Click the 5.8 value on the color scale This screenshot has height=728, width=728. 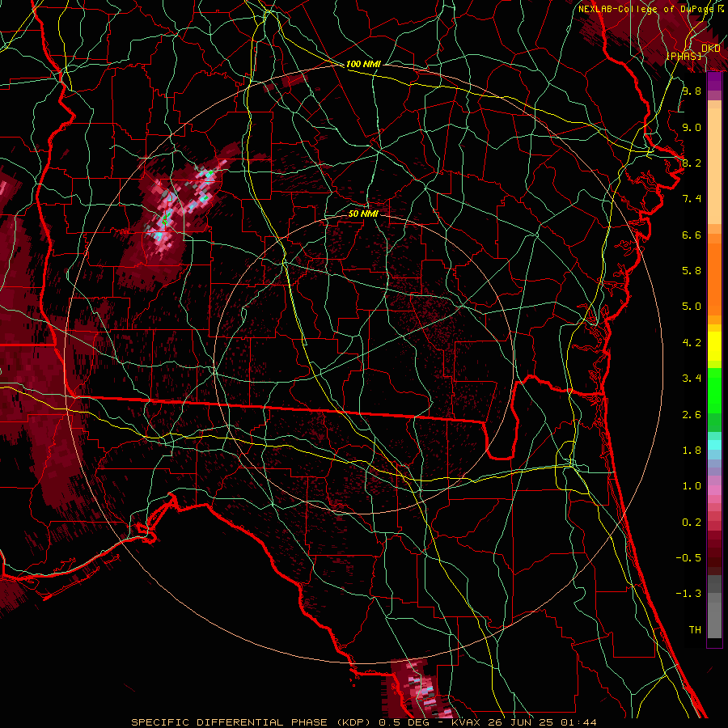click(x=692, y=271)
